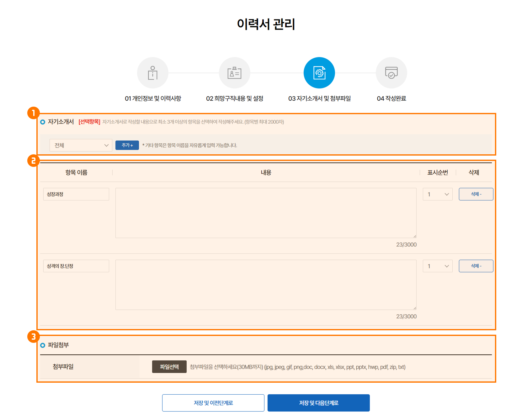Focus the 성장과정 content text area
532x420 pixels.
(x=266, y=213)
